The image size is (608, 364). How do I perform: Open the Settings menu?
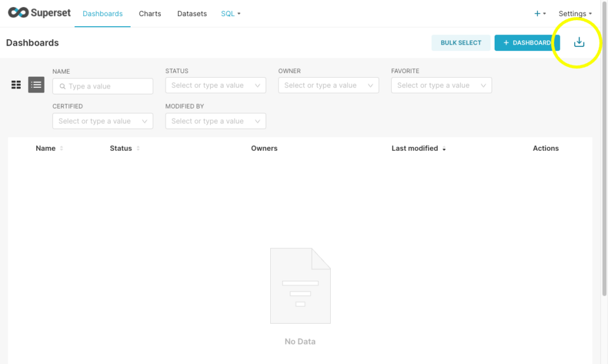[x=575, y=14]
